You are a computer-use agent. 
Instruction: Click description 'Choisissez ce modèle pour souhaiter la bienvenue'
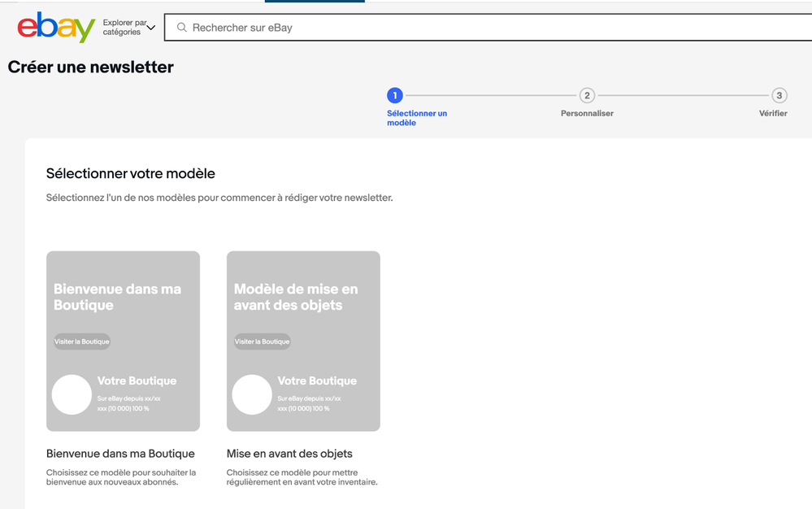(121, 477)
